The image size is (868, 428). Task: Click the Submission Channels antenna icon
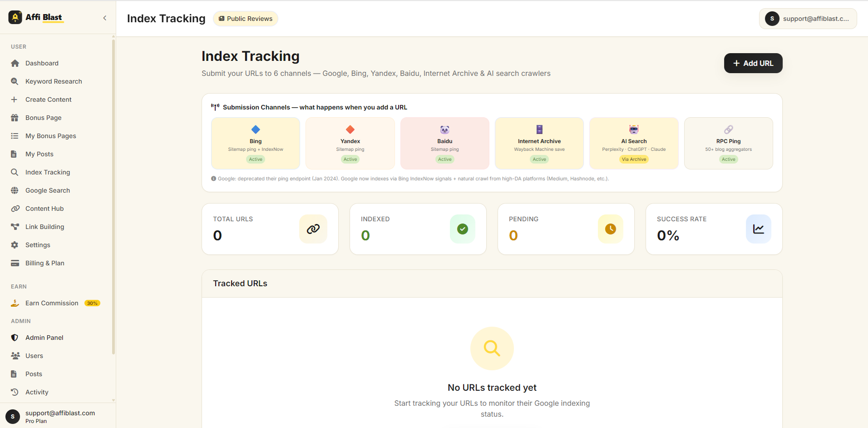click(215, 107)
